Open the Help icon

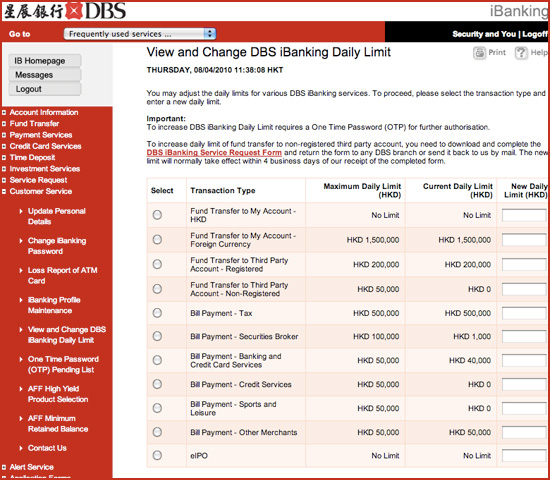click(x=521, y=53)
